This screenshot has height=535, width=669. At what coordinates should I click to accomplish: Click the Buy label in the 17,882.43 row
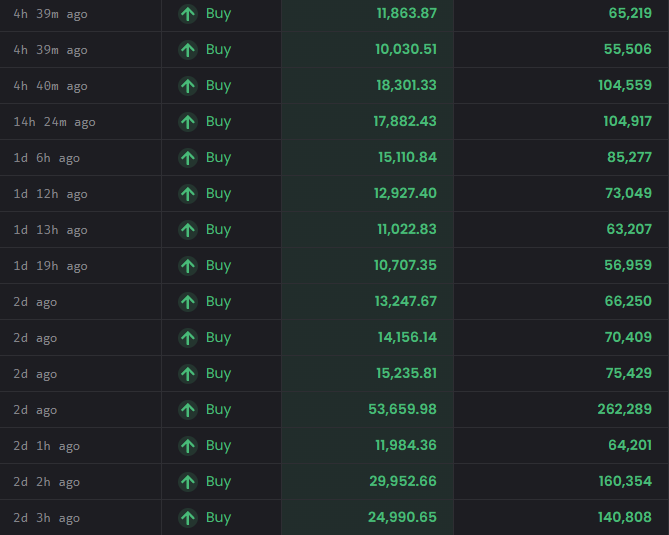(x=218, y=122)
